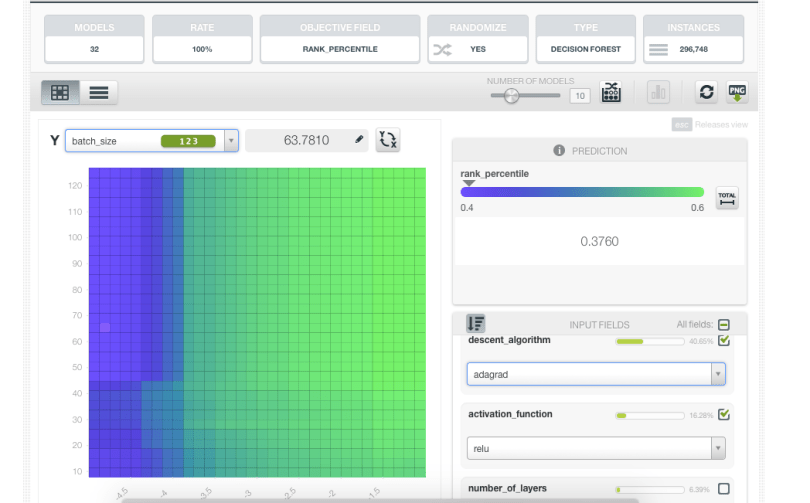
Task: Click the number of models input box
Action: coord(579,96)
